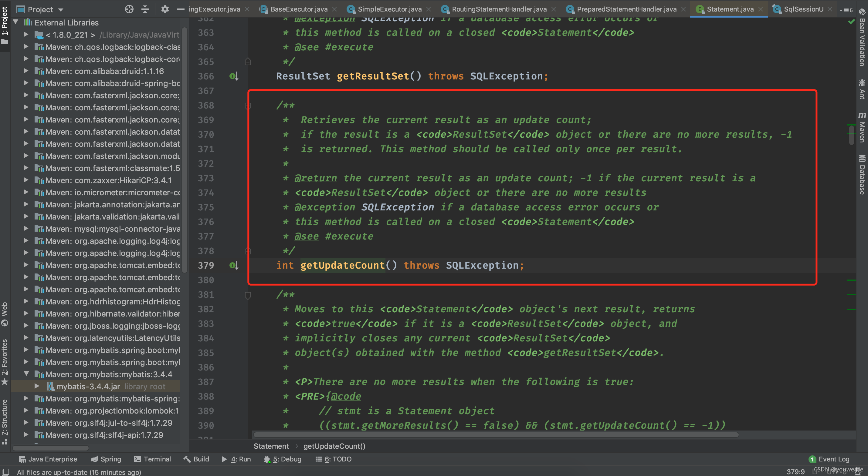Image resolution: width=868 pixels, height=476 pixels.
Task: Collapse External Libraries tree node
Action: [15, 22]
